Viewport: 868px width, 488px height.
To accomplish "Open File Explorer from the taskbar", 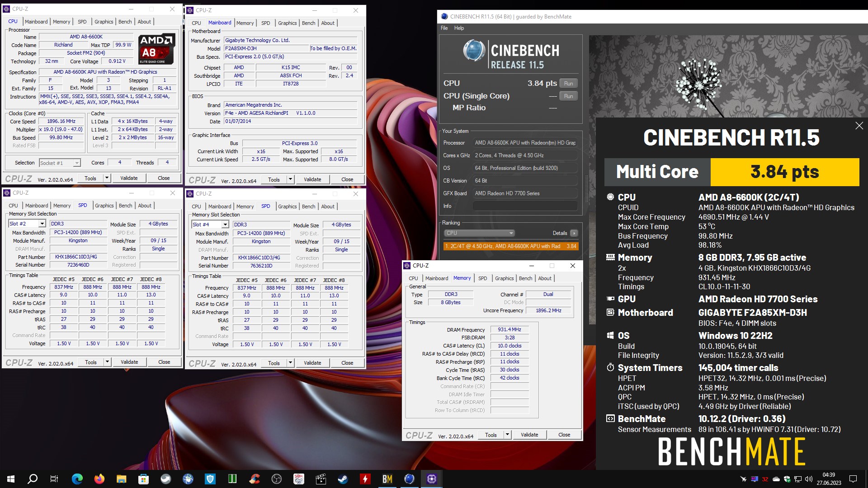I will [122, 479].
